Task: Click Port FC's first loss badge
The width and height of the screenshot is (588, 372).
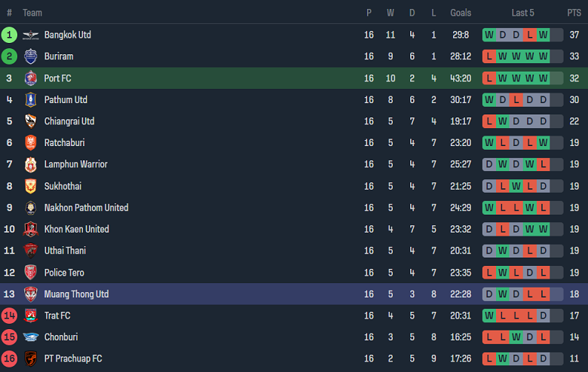Action: 490,78
